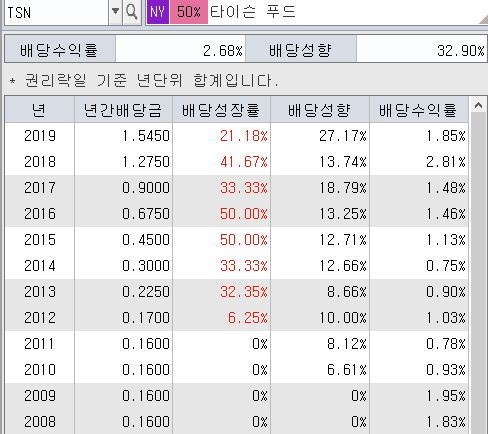Click the 0.1700 annual dividend value
Image resolution: width=488 pixels, height=434 pixels.
[x=146, y=318]
